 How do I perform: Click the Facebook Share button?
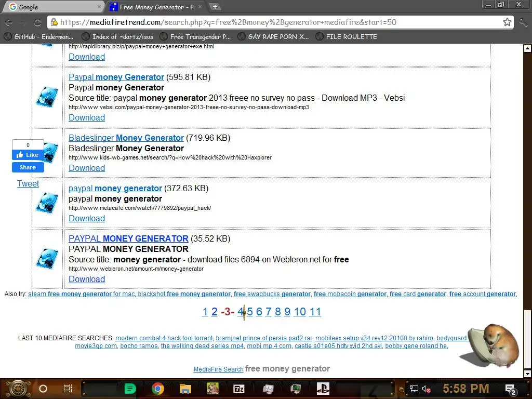28,167
